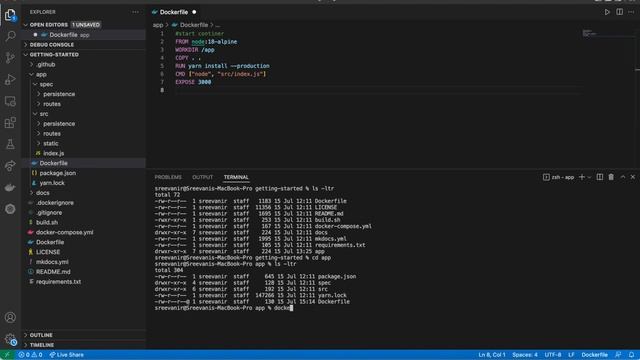Screen dimensions: 640x360
Task: Close the terminal panel
Action: (633, 177)
